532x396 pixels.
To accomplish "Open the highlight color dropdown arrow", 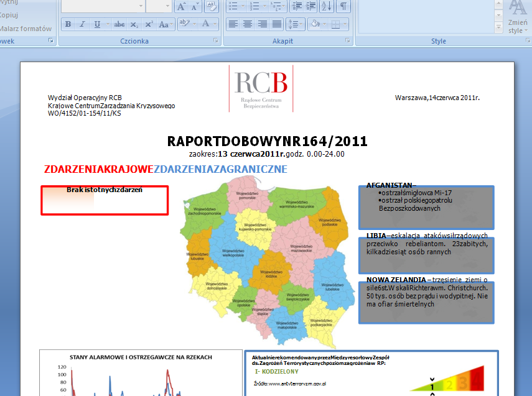I will 194,24.
